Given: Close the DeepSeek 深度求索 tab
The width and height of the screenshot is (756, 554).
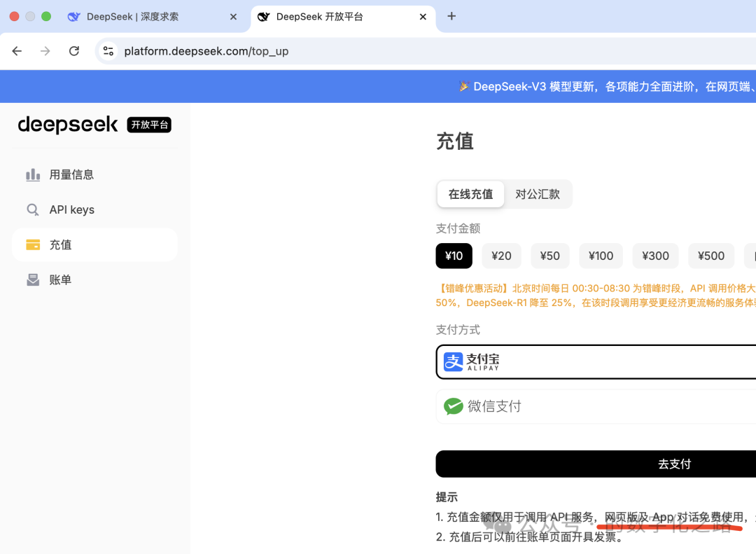Looking at the screenshot, I should pyautogui.click(x=233, y=17).
